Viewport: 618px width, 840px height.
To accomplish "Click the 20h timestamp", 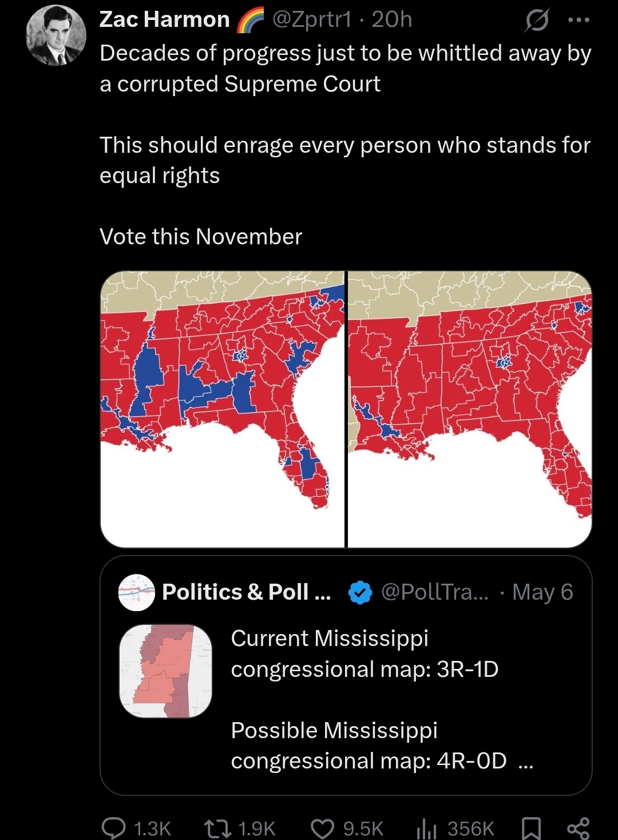I will tap(392, 19).
